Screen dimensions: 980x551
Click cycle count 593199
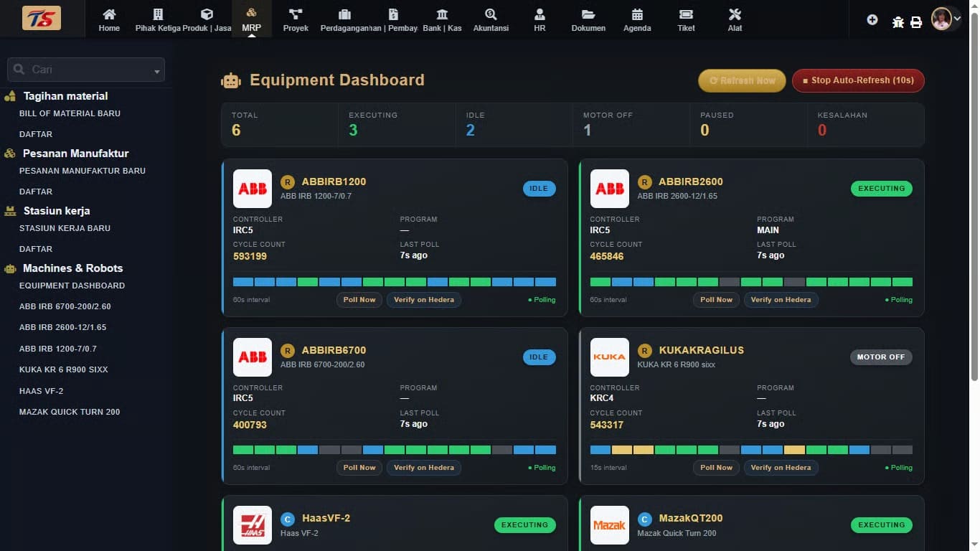tap(250, 256)
